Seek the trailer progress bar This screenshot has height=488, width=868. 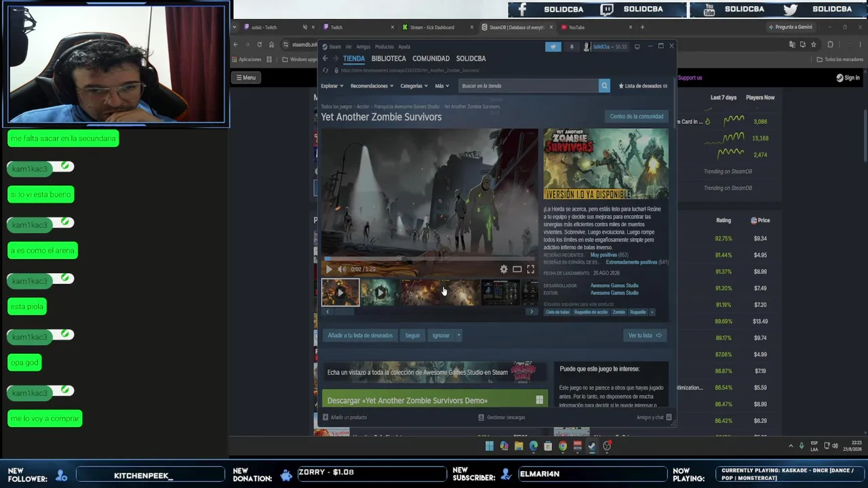429,259
